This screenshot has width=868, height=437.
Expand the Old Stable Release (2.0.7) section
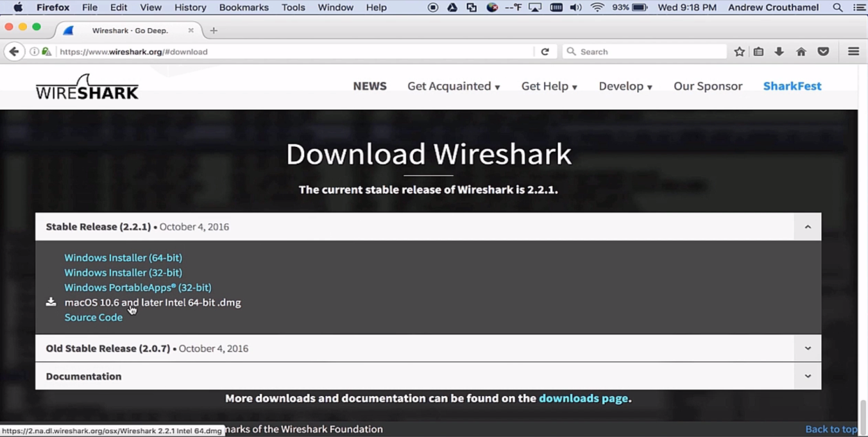pos(808,348)
